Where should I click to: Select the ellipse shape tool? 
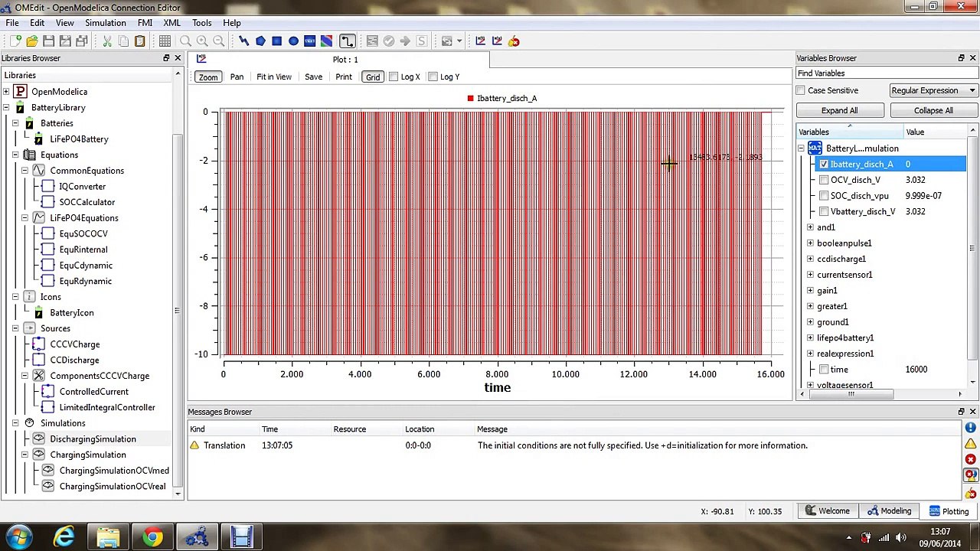[x=293, y=41]
